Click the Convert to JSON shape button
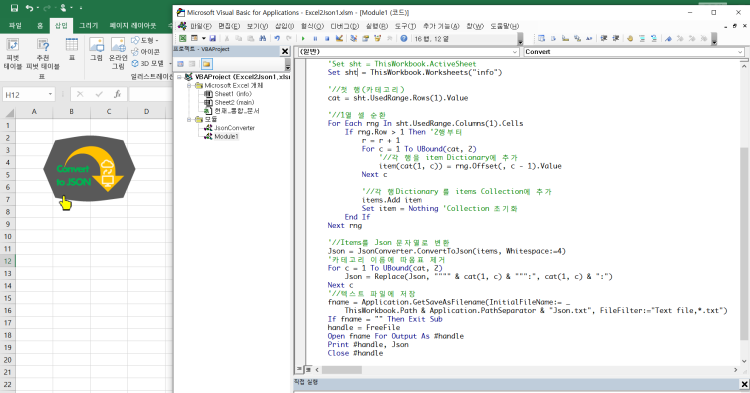 89,169
